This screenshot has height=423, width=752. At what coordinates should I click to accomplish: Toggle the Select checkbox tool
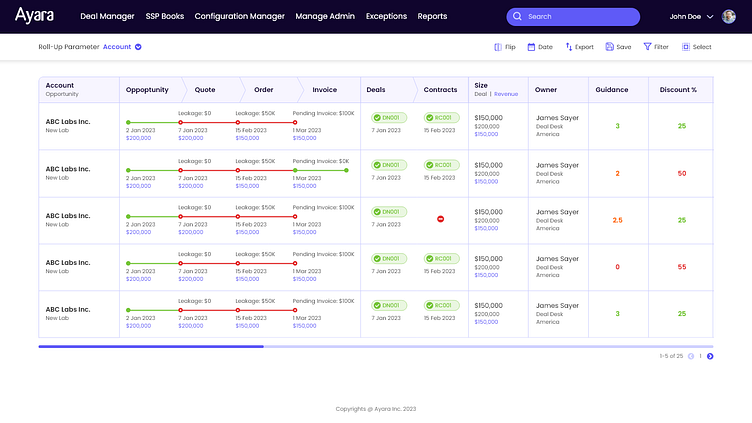686,47
